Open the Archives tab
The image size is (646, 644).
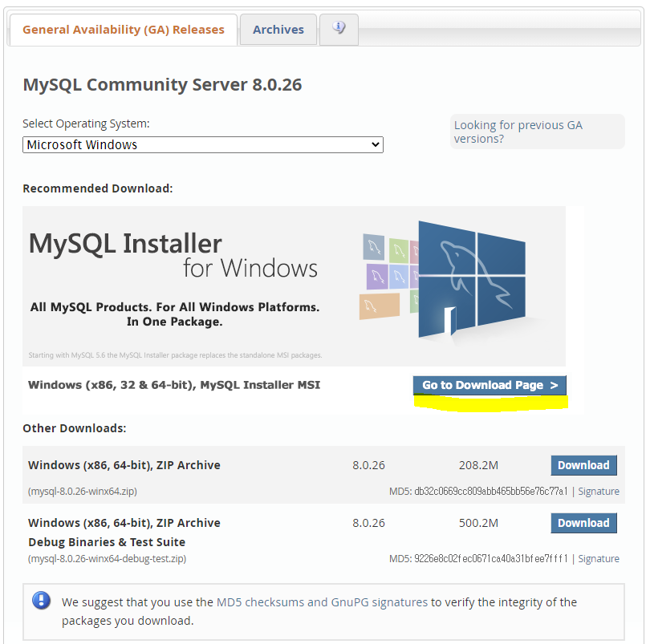tap(278, 30)
